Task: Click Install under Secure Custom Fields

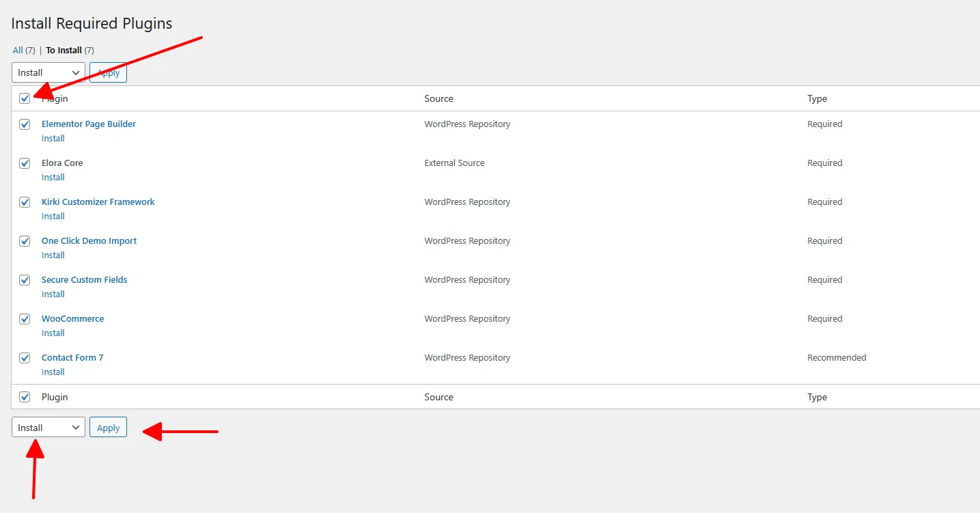Action: coord(53,294)
